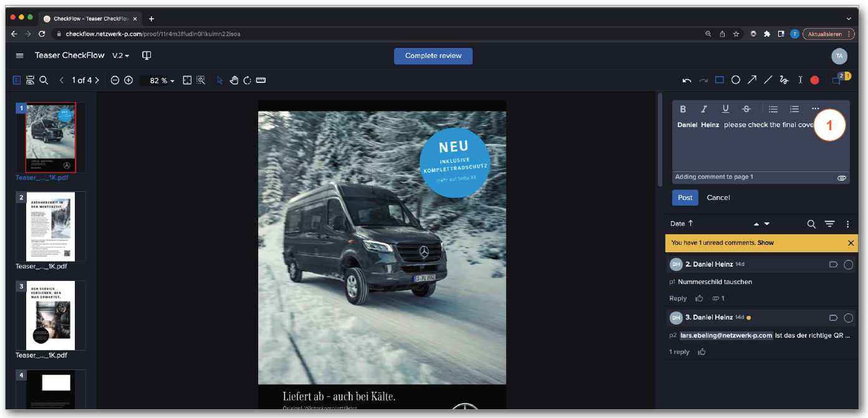
Task: Open the TA user avatar menu
Action: point(839,56)
